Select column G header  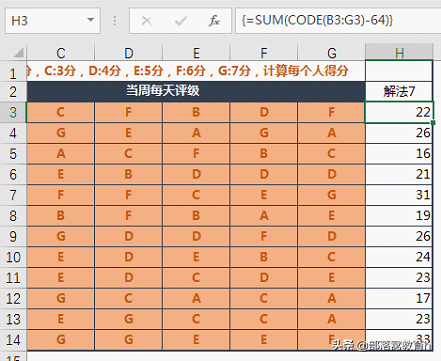(331, 53)
